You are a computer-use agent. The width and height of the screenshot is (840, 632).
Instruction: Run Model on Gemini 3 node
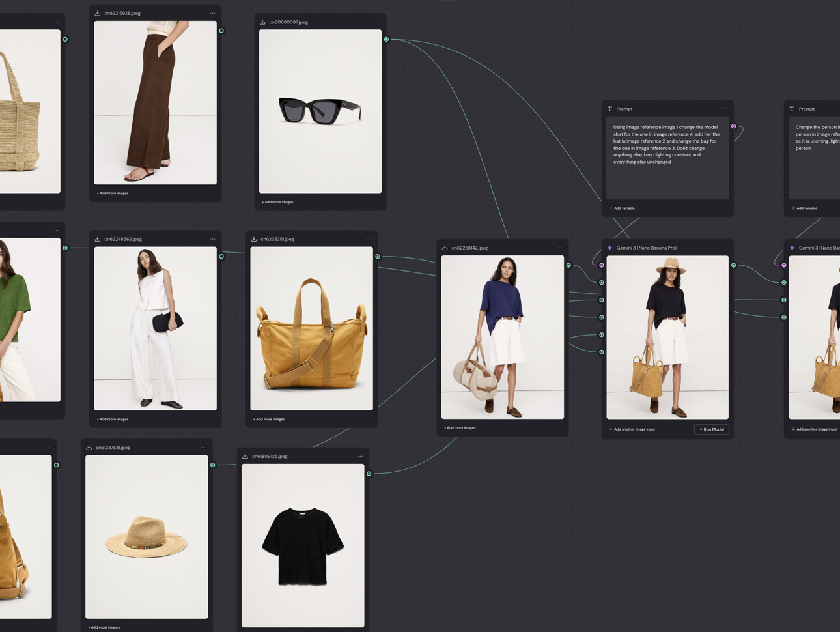pyautogui.click(x=711, y=429)
